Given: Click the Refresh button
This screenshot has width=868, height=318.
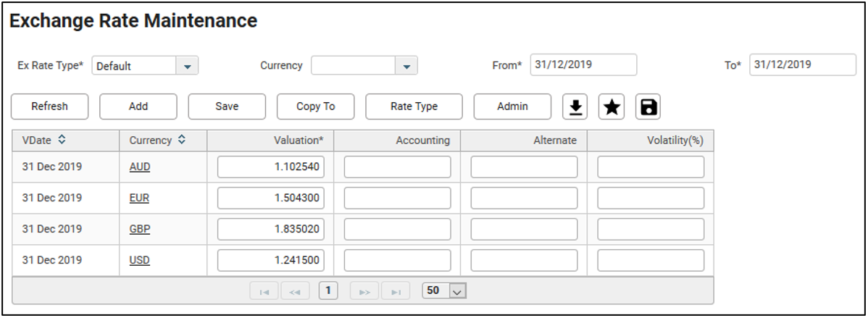Looking at the screenshot, I should pos(50,106).
